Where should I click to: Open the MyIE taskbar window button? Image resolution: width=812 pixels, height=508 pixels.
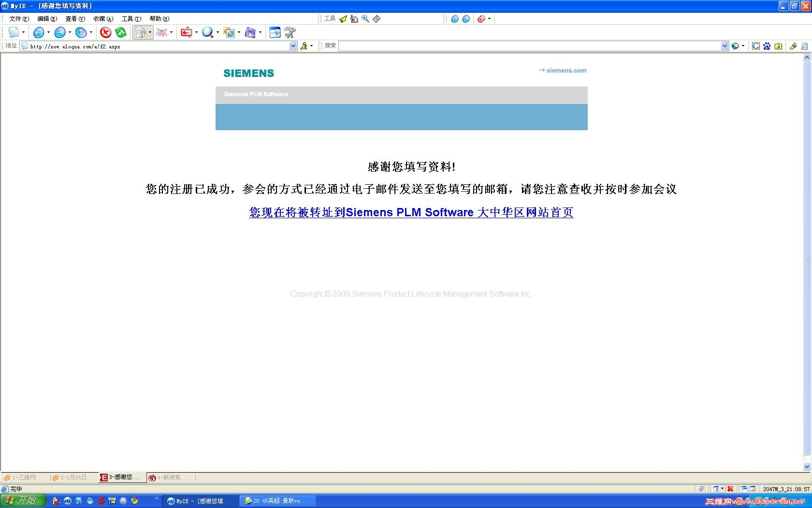(200, 501)
